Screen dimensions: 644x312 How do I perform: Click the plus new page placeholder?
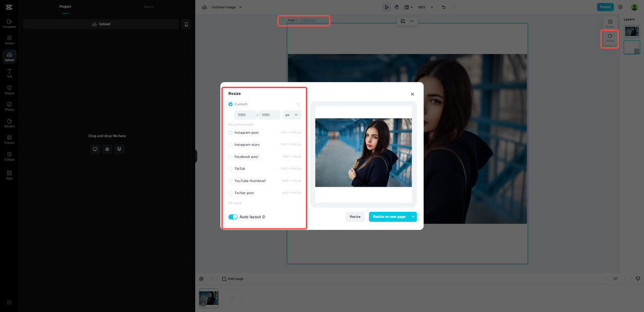(232, 298)
